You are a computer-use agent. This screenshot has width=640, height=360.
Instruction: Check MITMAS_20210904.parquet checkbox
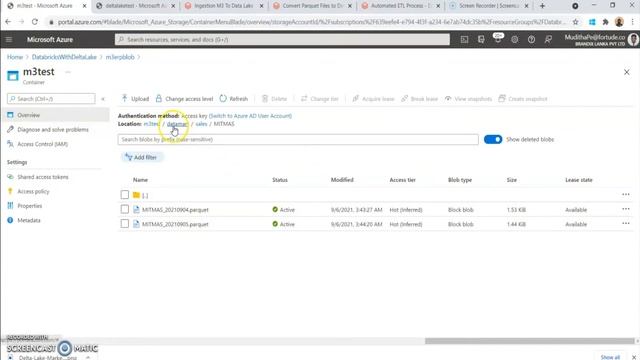[x=124, y=209]
